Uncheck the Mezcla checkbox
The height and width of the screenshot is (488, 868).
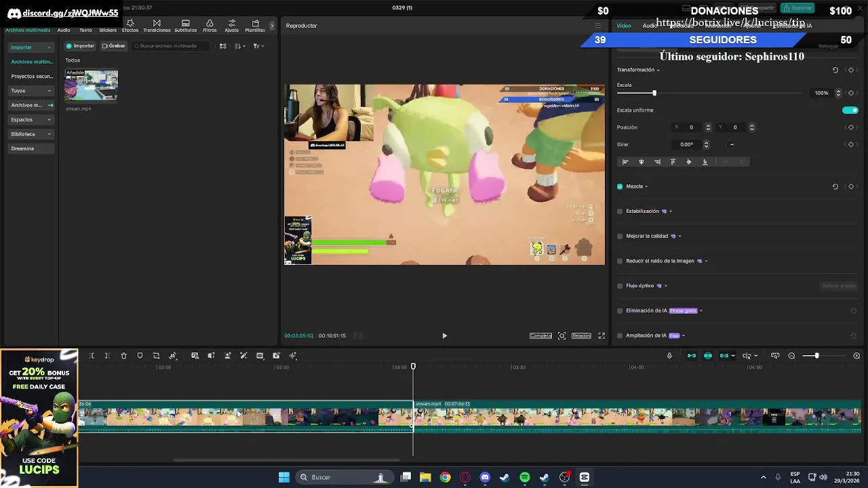[x=620, y=186]
